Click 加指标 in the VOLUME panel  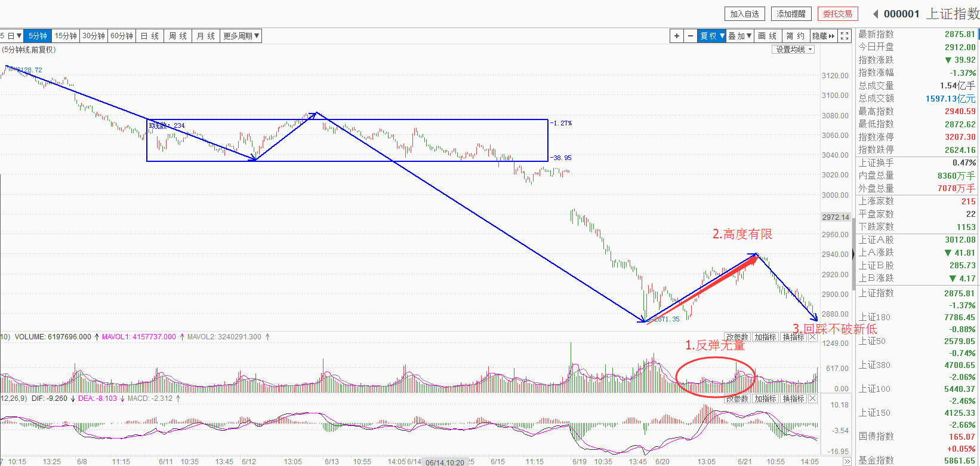(766, 338)
